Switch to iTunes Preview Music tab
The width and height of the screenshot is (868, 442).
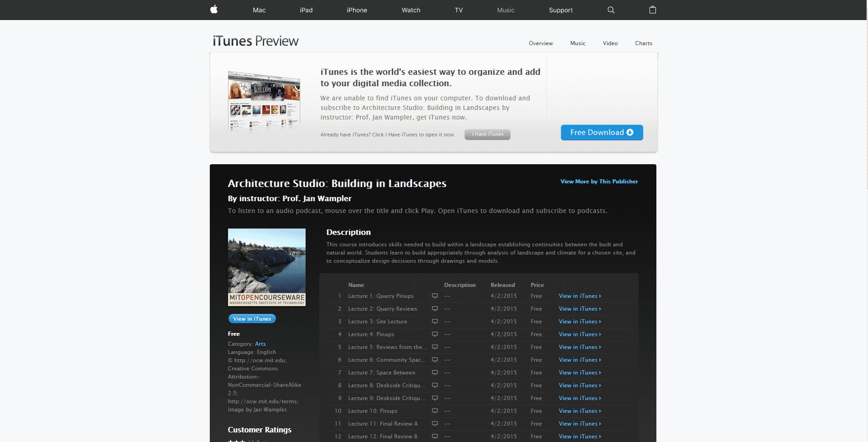(578, 43)
